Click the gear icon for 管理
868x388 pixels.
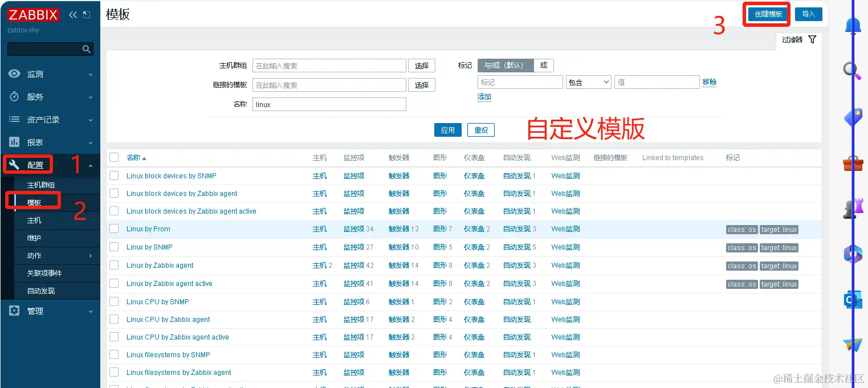tap(14, 311)
